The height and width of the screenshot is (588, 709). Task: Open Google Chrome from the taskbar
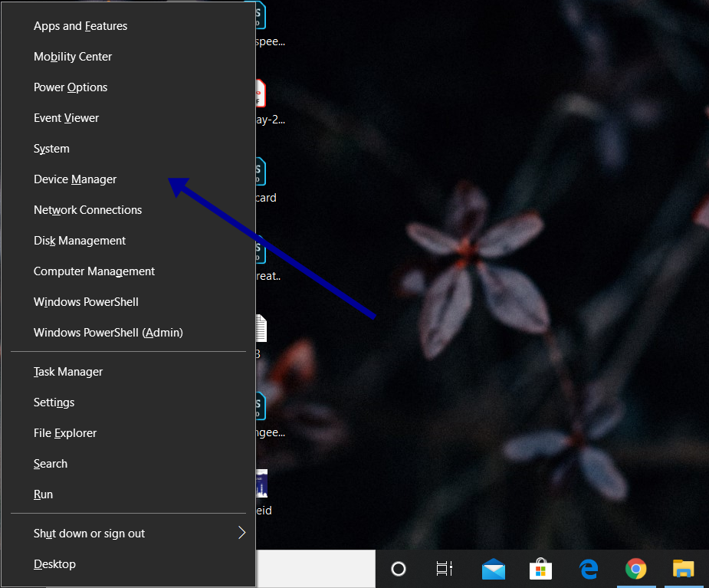(636, 569)
